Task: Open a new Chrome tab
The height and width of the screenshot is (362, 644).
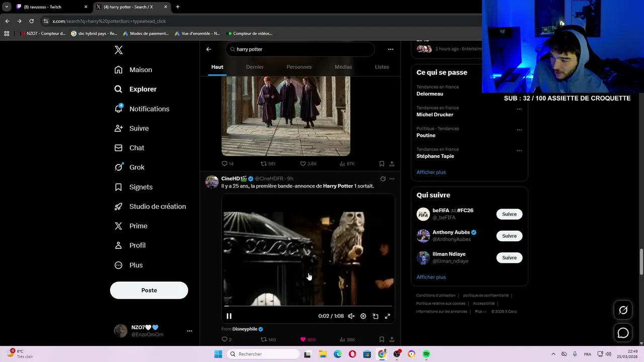Action: [x=178, y=7]
